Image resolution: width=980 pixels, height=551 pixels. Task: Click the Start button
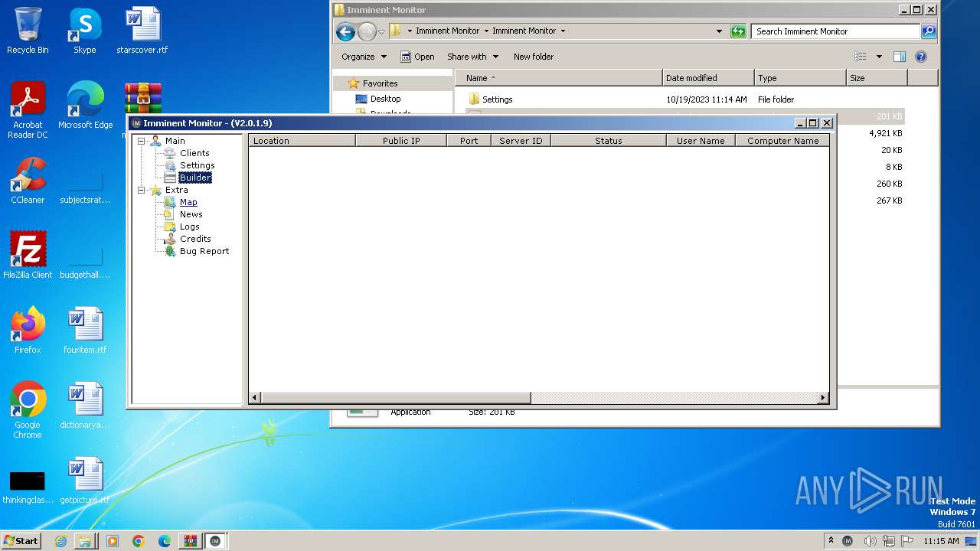21,540
